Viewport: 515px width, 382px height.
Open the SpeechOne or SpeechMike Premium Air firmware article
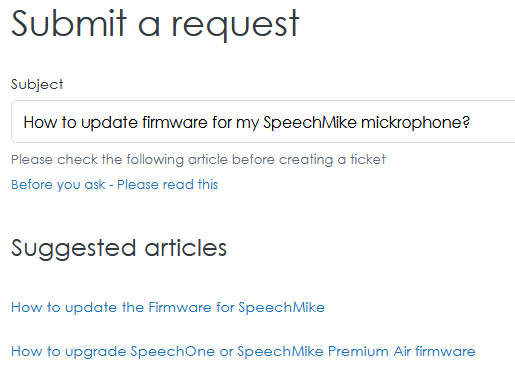pos(243,352)
